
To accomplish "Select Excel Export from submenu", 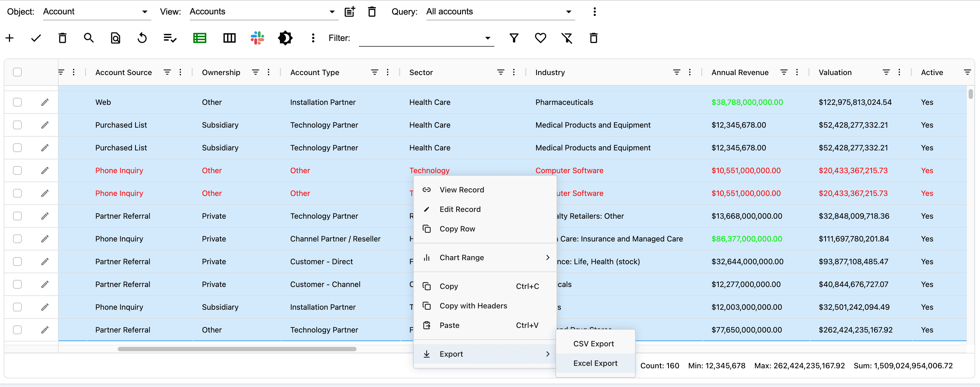I will [x=595, y=363].
